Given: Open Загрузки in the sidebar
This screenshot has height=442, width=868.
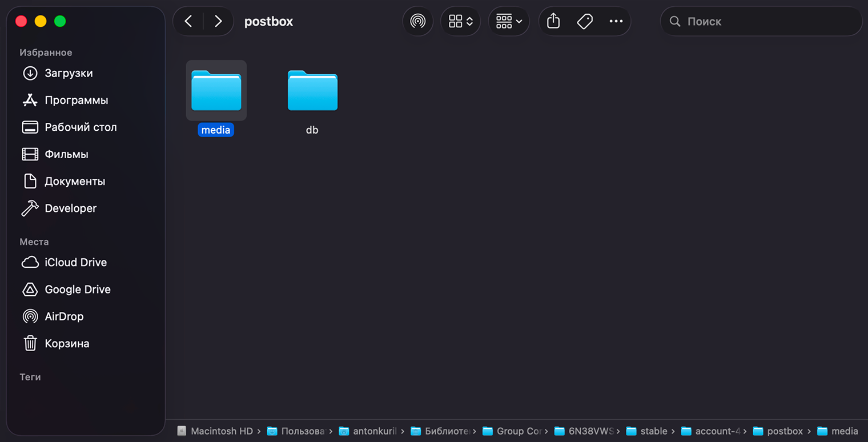Looking at the screenshot, I should tap(69, 73).
